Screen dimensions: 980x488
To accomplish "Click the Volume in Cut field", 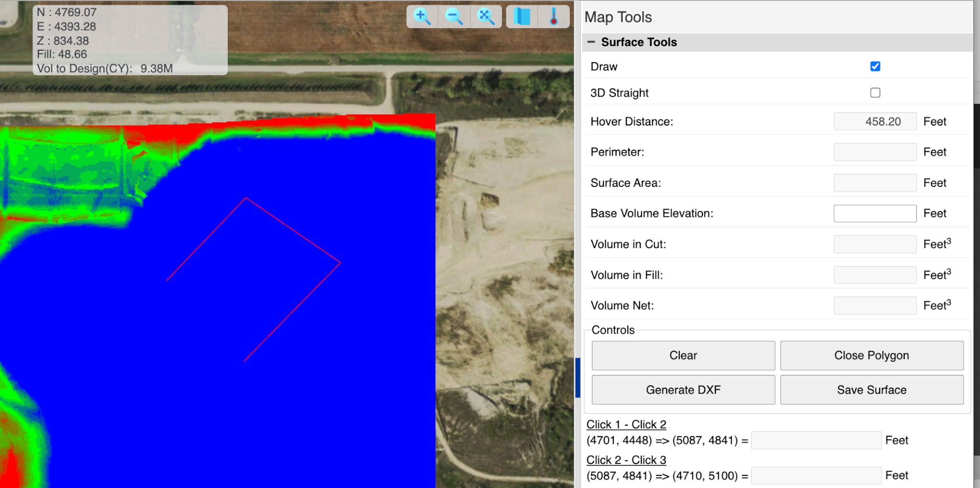I will [875, 244].
